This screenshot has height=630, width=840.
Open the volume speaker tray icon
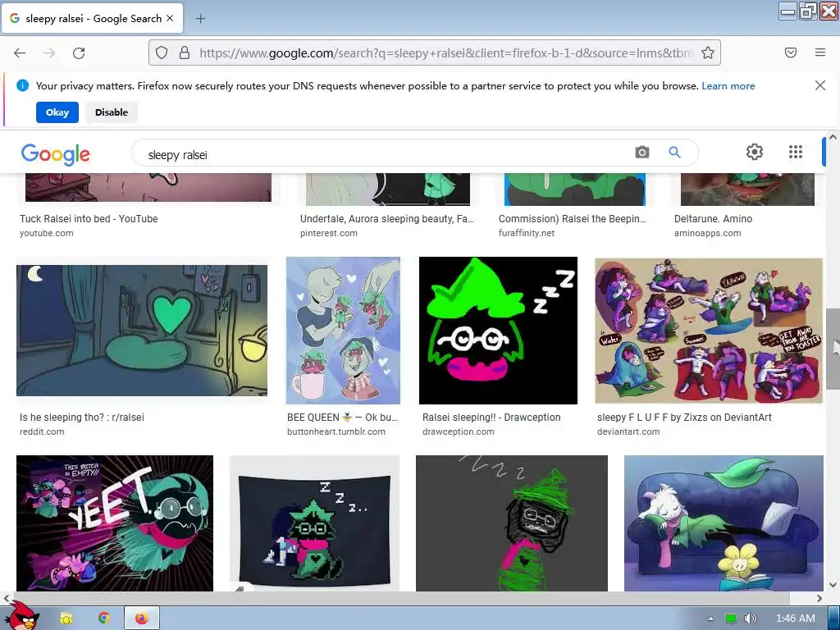(x=750, y=619)
